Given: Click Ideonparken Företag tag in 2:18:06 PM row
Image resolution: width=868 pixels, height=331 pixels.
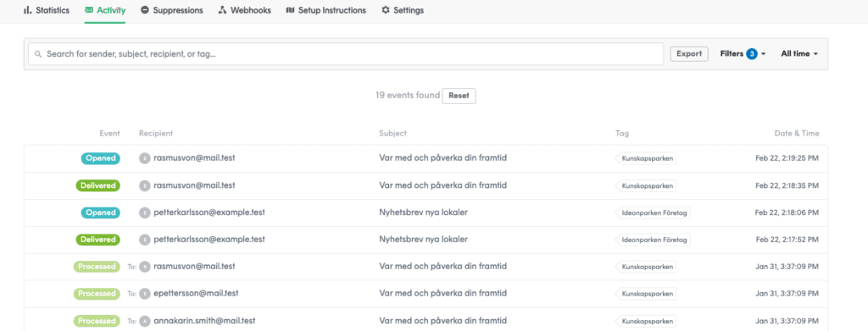Looking at the screenshot, I should (654, 212).
